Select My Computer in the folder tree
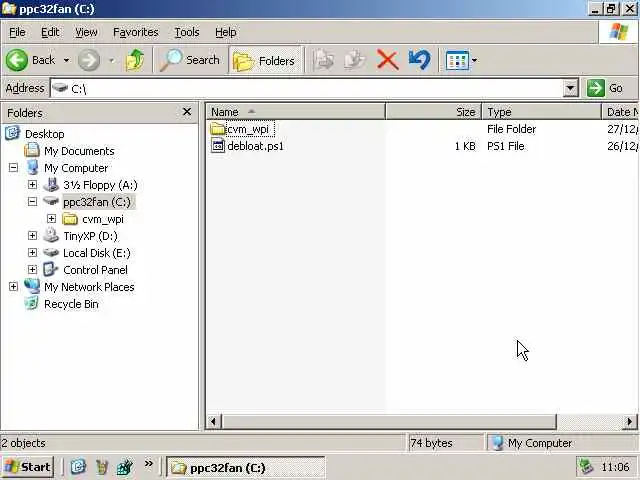 76,168
